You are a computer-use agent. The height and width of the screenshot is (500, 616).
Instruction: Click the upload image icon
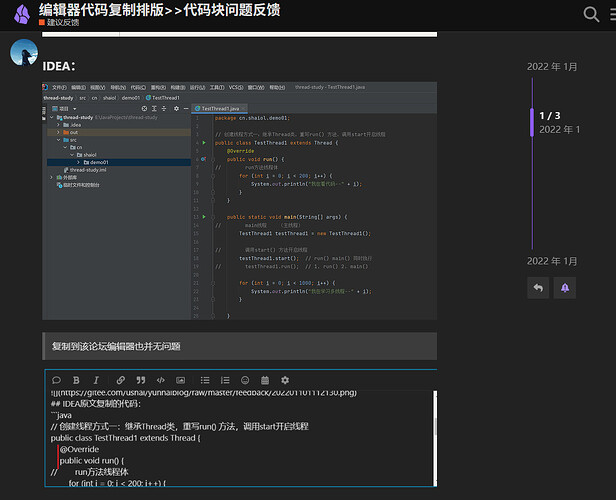tap(180, 380)
